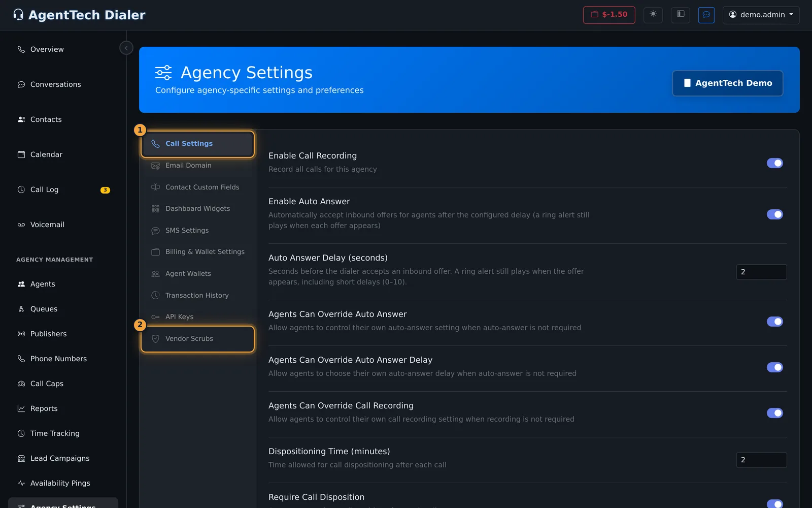
Task: Click the Transaction History clock icon
Action: coord(155,295)
